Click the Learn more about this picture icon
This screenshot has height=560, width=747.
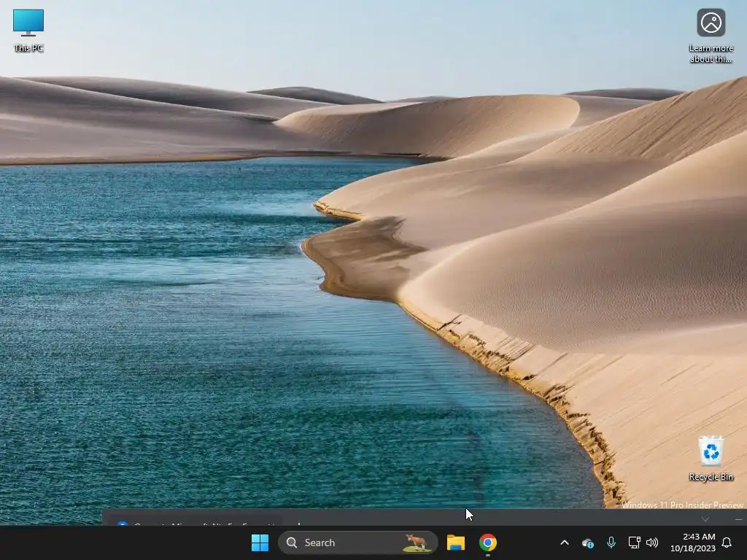(x=711, y=35)
